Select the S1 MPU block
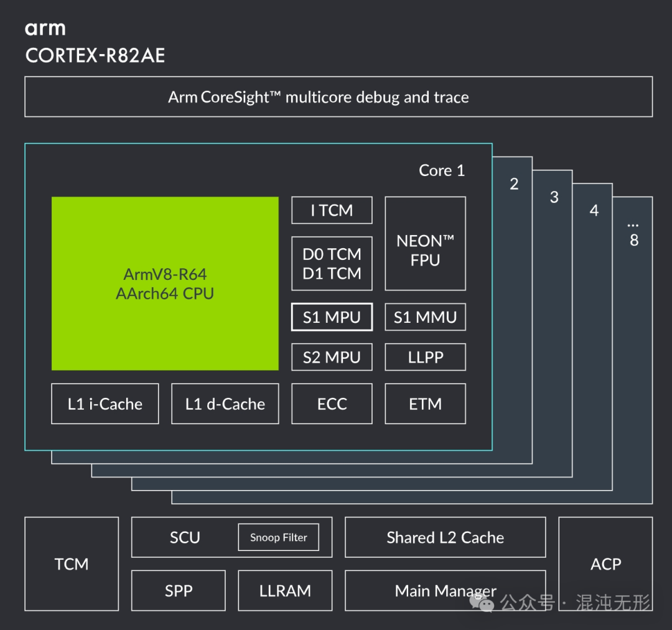672x630 pixels. [x=332, y=317]
